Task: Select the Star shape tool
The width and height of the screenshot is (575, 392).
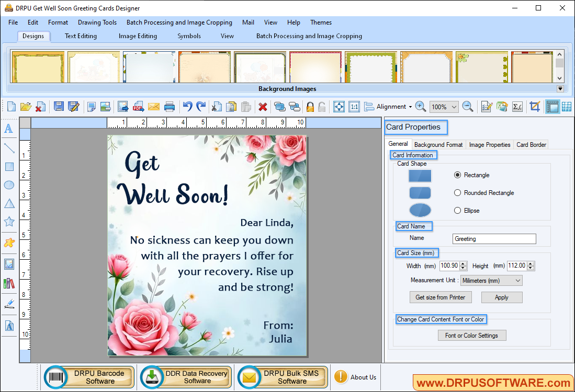Action: (x=8, y=221)
